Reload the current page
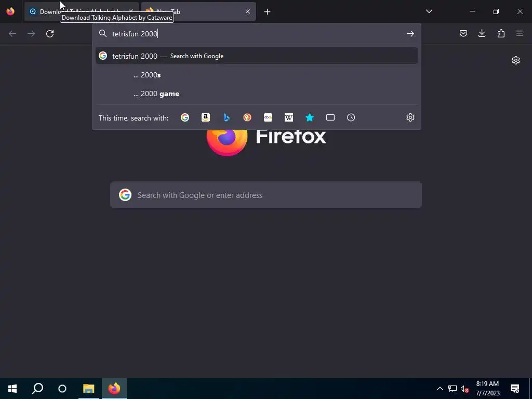 coord(50,34)
